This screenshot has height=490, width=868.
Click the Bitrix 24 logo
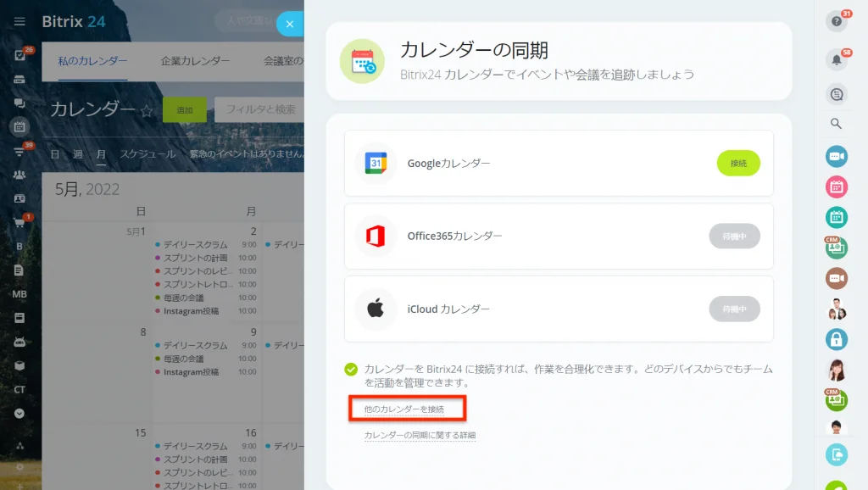click(74, 21)
